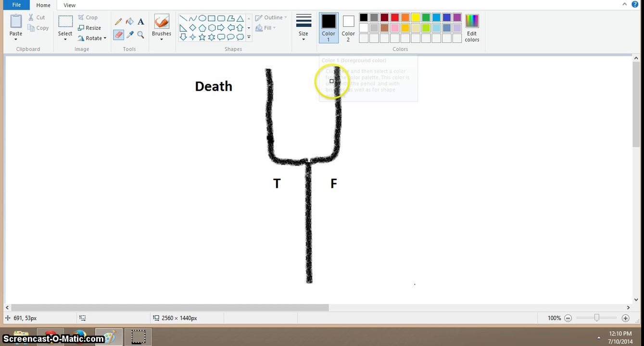Click the Paint icon in taskbar
644x346 pixels.
(x=109, y=337)
